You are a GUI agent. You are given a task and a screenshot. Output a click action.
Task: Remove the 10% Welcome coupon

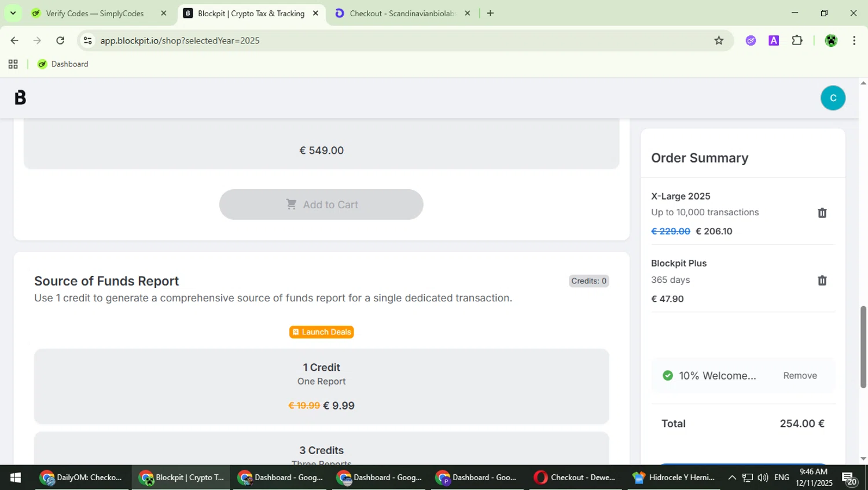pos(800,375)
